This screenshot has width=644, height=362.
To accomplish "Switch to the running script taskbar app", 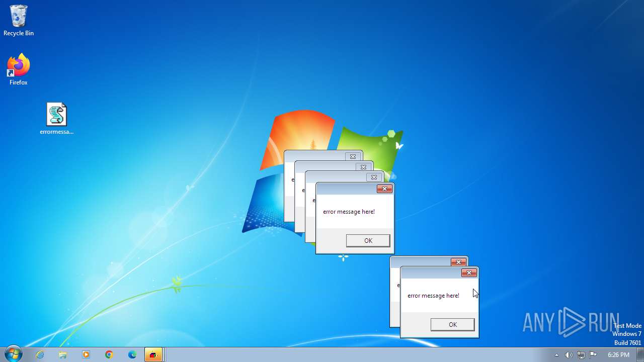I will pyautogui.click(x=153, y=354).
